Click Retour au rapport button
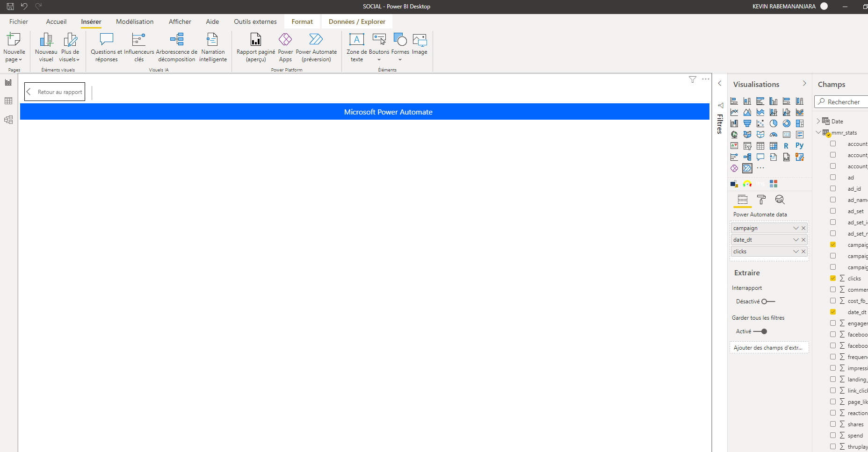 tap(55, 92)
